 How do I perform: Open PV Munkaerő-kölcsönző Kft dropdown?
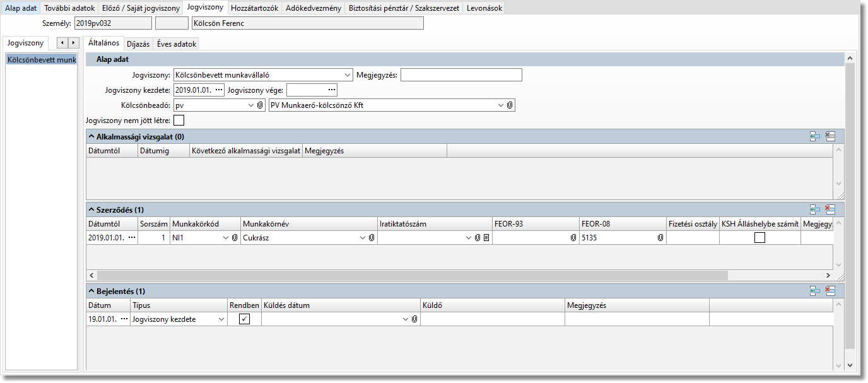coord(501,105)
